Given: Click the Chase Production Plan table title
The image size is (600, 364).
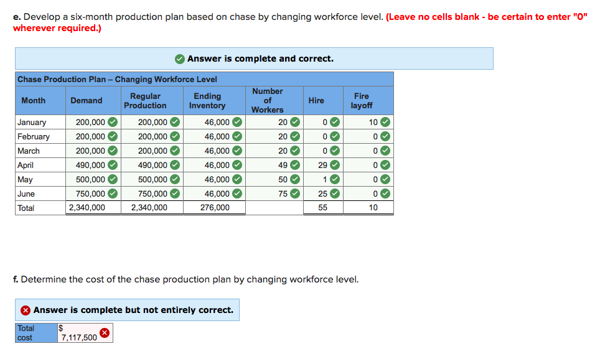Looking at the screenshot, I should (x=117, y=79).
